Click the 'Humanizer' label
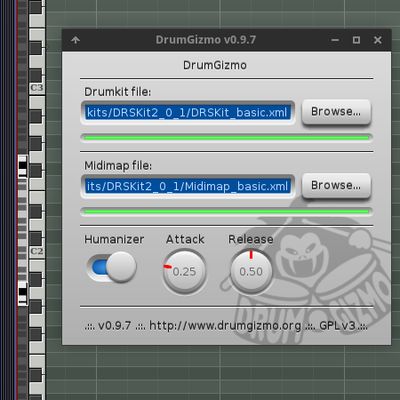This screenshot has height=400, width=400. pyautogui.click(x=114, y=239)
